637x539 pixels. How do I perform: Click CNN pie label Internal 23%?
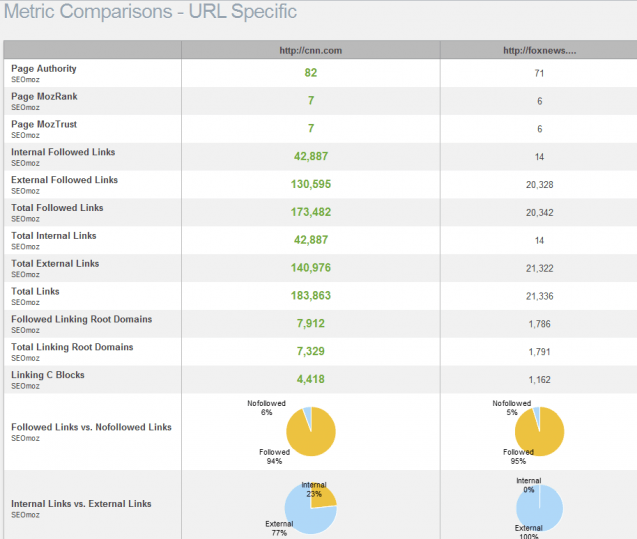click(314, 489)
